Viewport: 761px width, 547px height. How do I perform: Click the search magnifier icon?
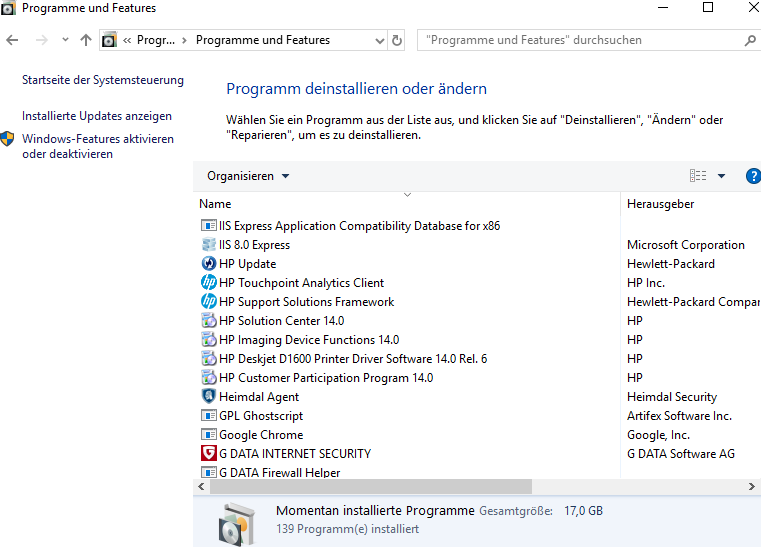point(750,40)
